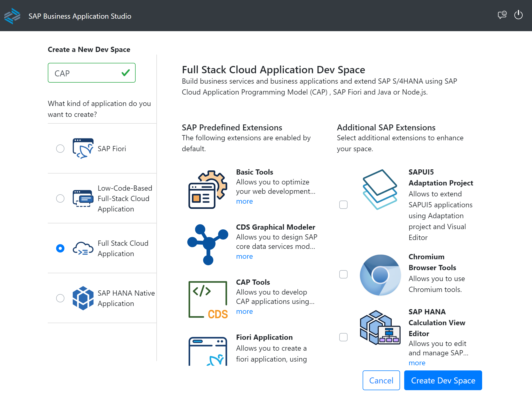Screen dimensions: 532x399
Task: Select Full Stack Cloud Application radio button
Action: (x=60, y=248)
